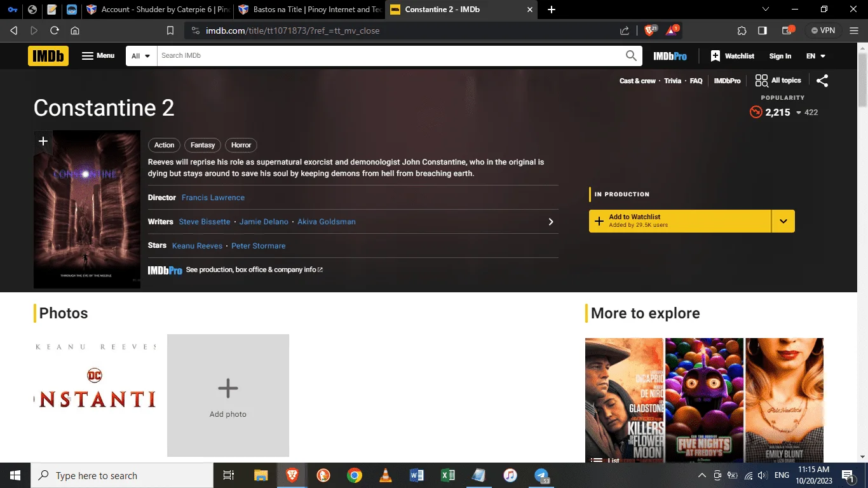Image resolution: width=868 pixels, height=488 pixels.
Task: Click the address bar URL
Action: (292, 30)
